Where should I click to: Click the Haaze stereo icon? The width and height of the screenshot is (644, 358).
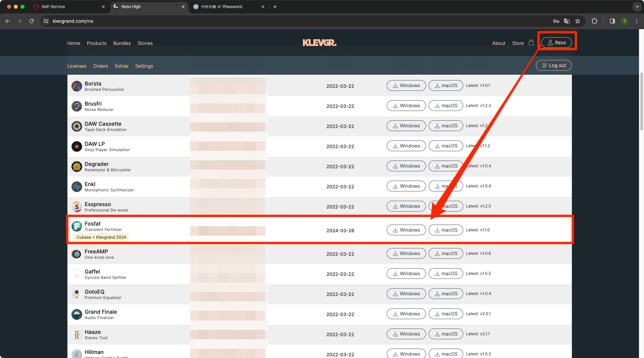[77, 335]
